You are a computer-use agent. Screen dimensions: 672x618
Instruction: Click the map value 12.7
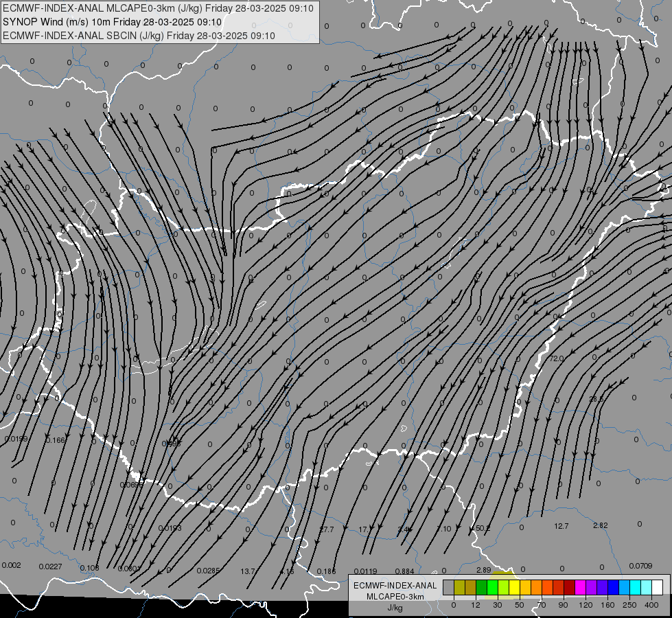point(561,526)
